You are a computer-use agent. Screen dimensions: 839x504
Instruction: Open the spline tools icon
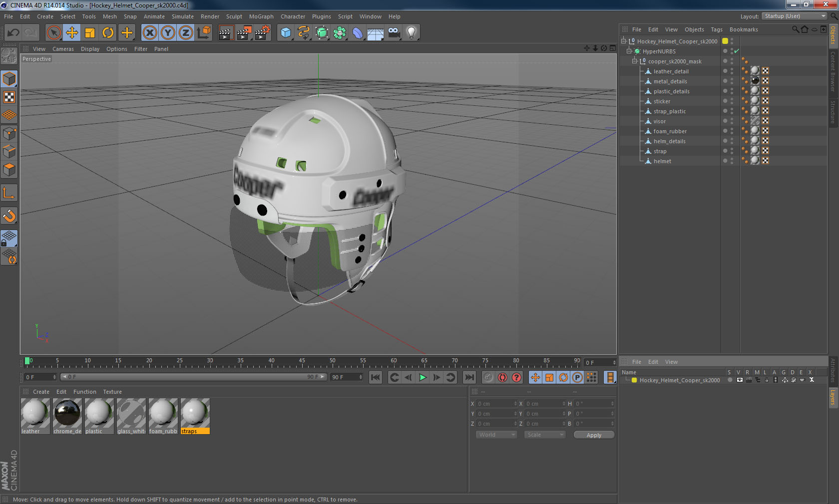[304, 33]
